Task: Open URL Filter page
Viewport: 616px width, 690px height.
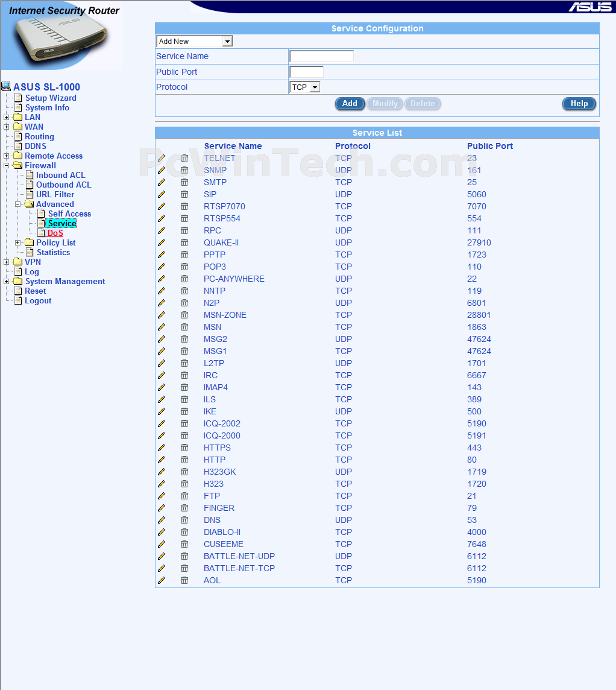Action: tap(55, 194)
